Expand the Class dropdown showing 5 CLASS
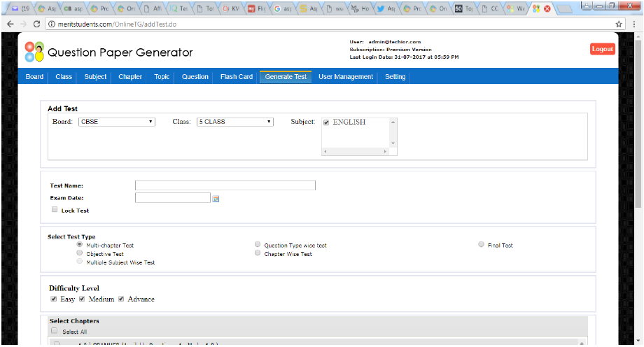 [235, 122]
